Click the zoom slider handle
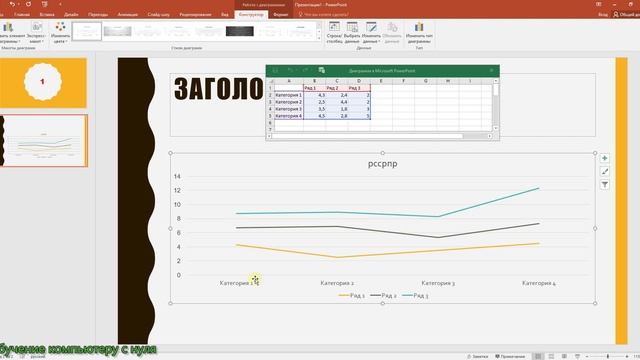This screenshot has height=360, width=640. pyautogui.click(x=608, y=356)
